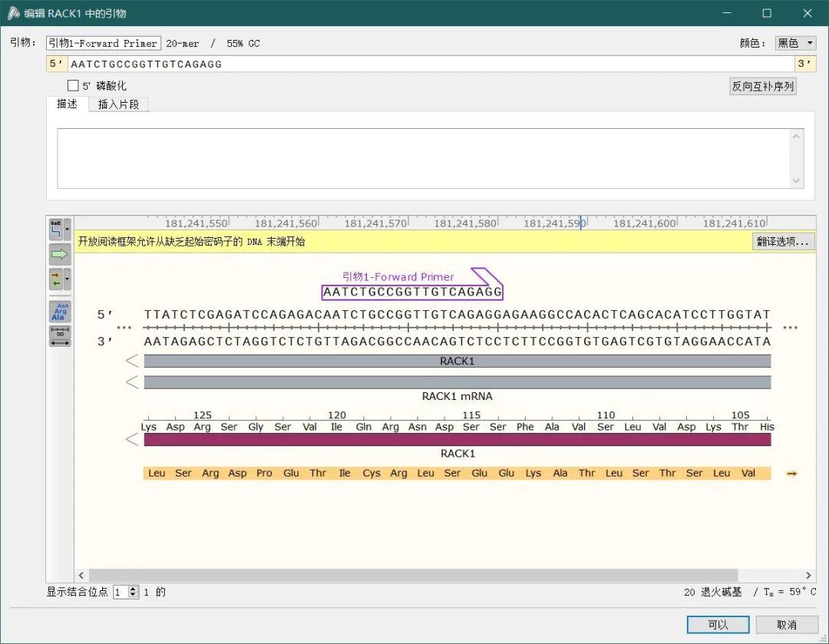The image size is (829, 644).
Task: Open the enzyme display options arrow next to SalI
Action: (x=68, y=230)
